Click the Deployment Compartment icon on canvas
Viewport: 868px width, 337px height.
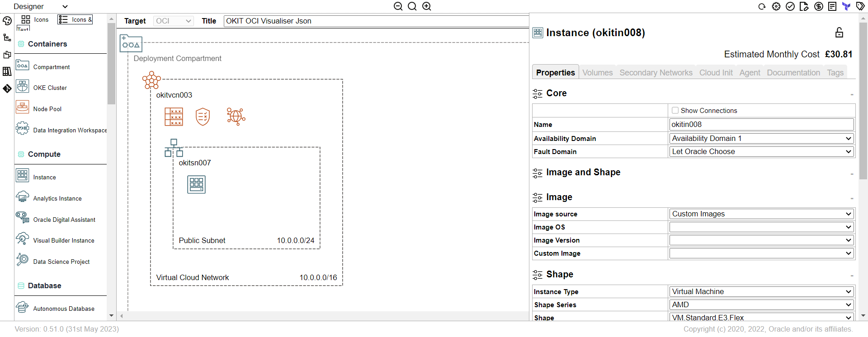131,43
